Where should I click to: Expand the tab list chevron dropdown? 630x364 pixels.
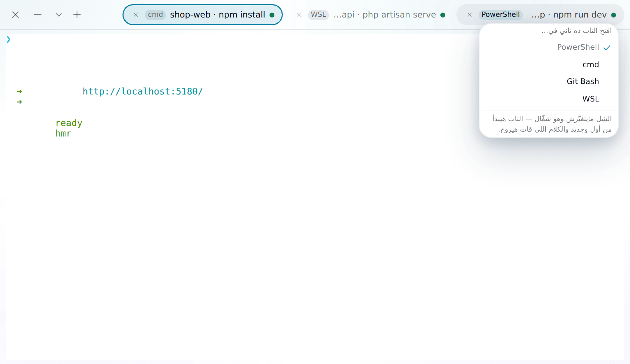click(x=59, y=15)
